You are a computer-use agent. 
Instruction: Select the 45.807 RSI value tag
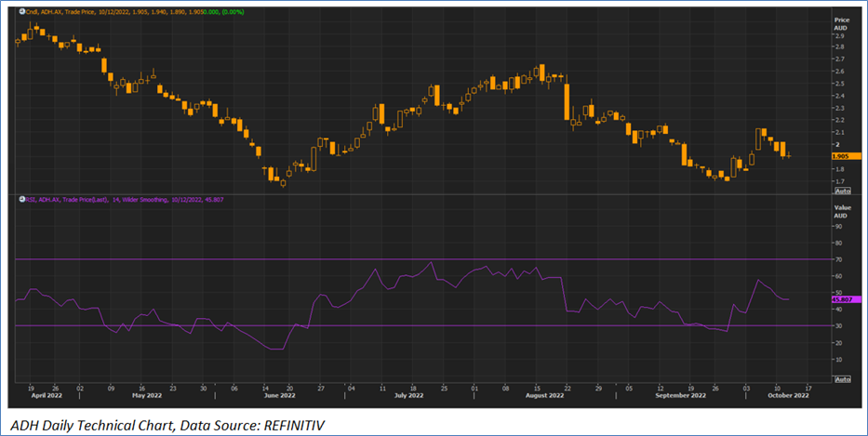click(x=847, y=299)
